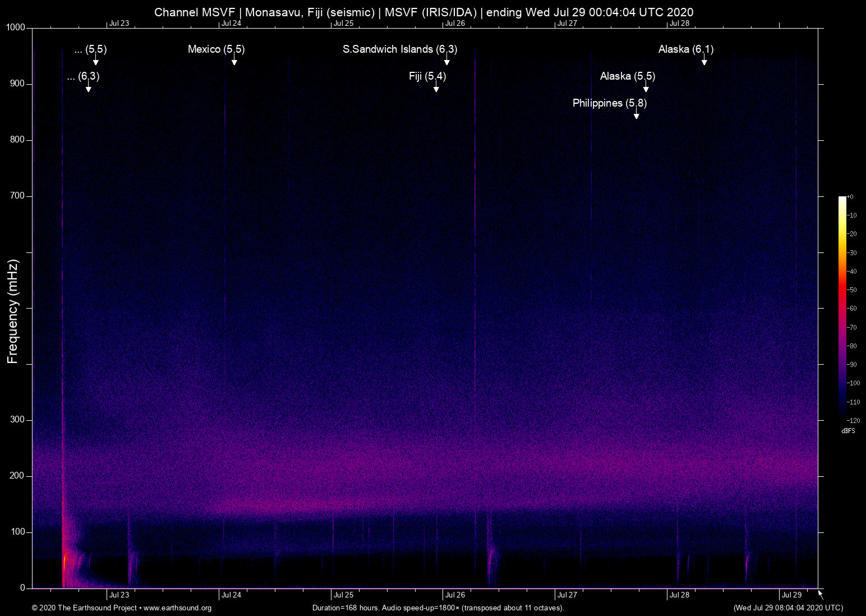Click the Jul 25 label on bottom axis

(343, 595)
